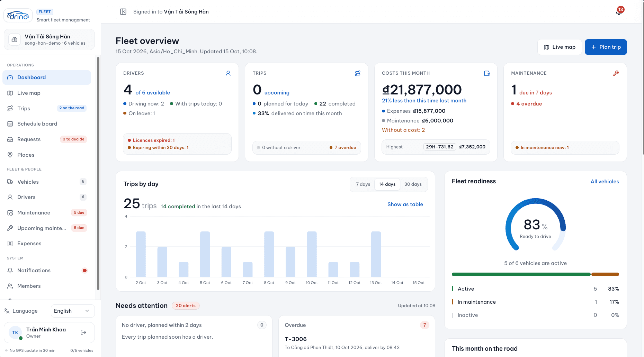Image resolution: width=644 pixels, height=357 pixels.
Task: Click the sign-out icon beside Trần Minh Khoa
Action: (83, 332)
